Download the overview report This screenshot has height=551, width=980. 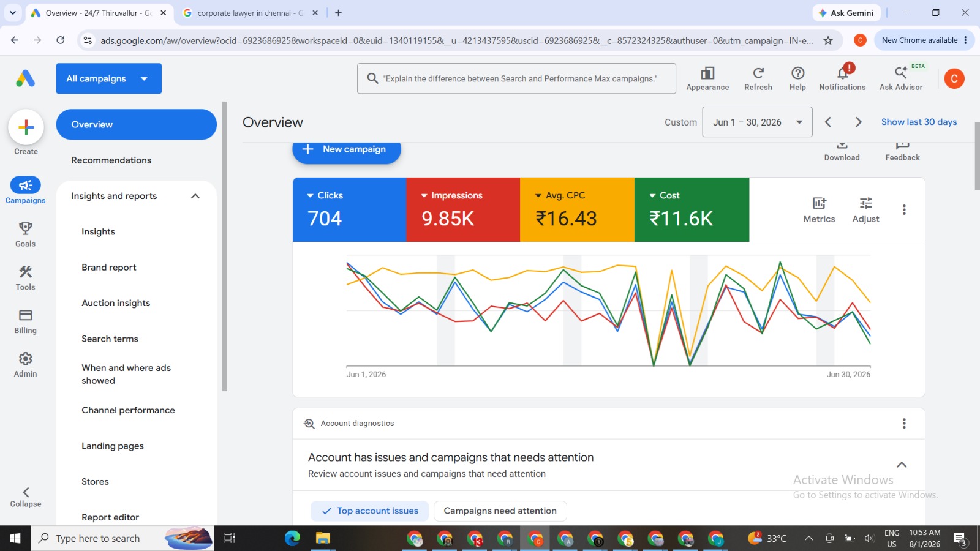pos(842,151)
